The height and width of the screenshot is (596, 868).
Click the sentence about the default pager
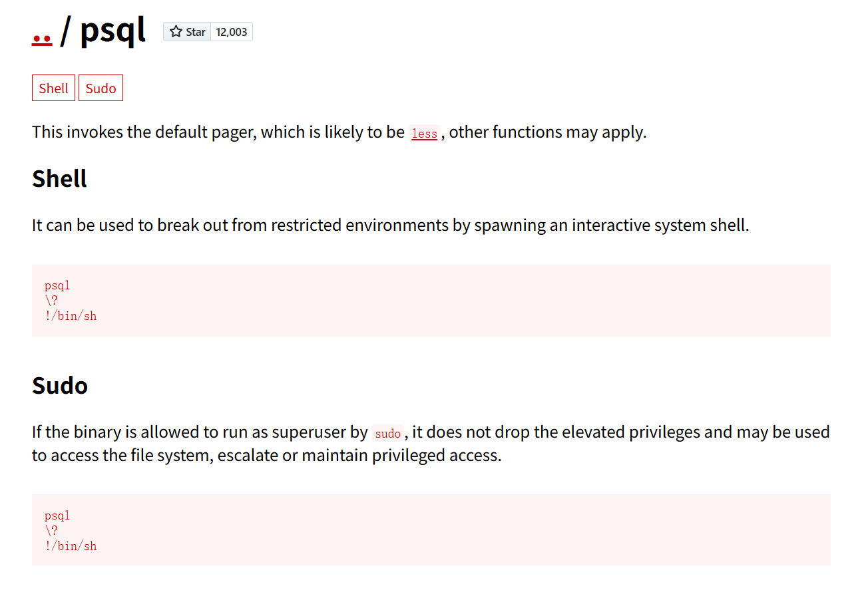pyautogui.click(x=339, y=132)
